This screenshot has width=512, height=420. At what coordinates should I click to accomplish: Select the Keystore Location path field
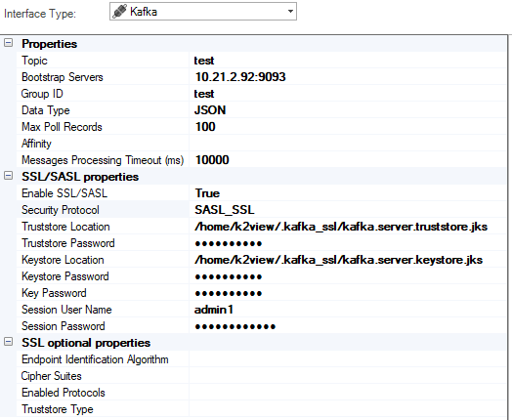point(348,260)
